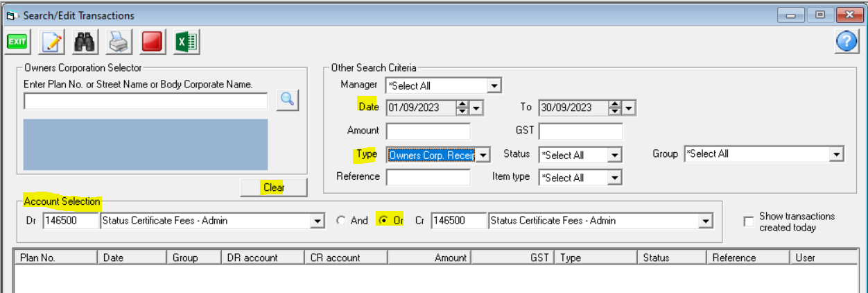Expand the Status dropdown

click(x=615, y=156)
